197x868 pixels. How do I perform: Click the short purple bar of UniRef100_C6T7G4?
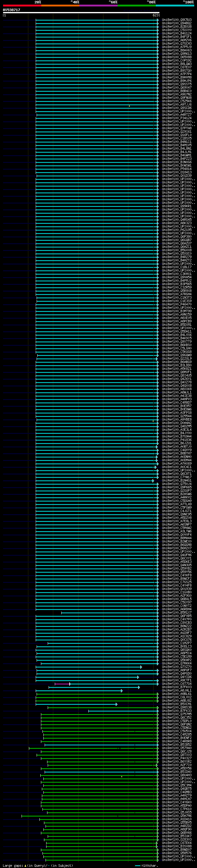[62, 684]
